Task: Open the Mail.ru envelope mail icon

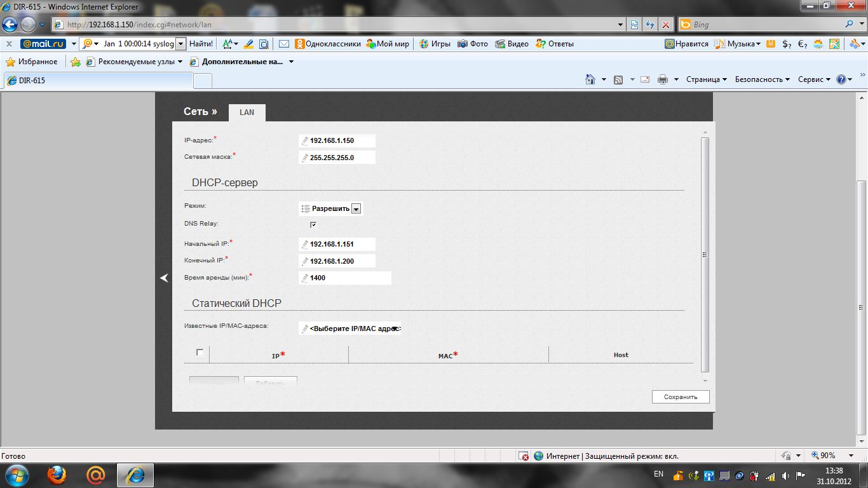Action: (x=284, y=44)
